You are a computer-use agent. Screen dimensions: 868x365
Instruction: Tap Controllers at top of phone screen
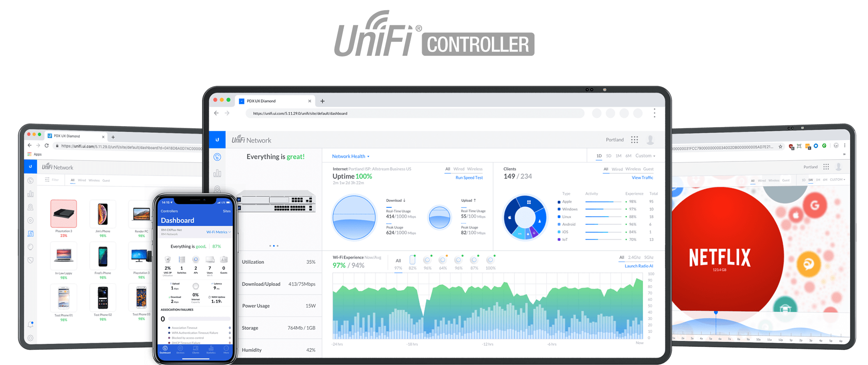[x=169, y=211]
